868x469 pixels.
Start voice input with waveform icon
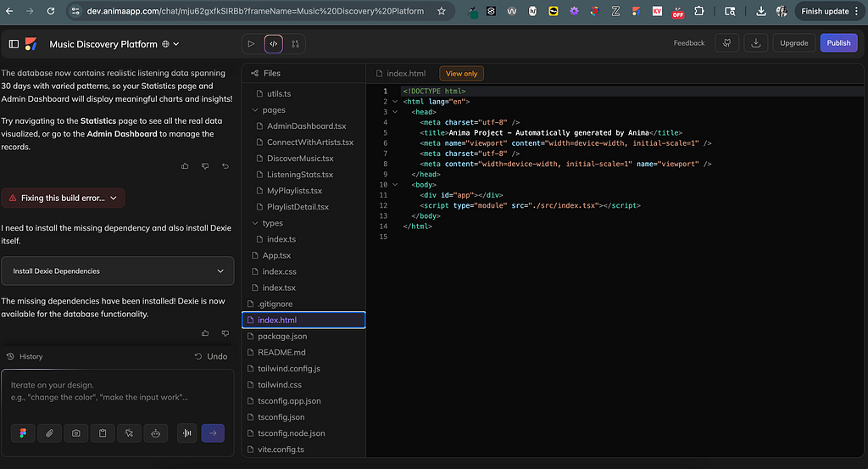tap(187, 433)
